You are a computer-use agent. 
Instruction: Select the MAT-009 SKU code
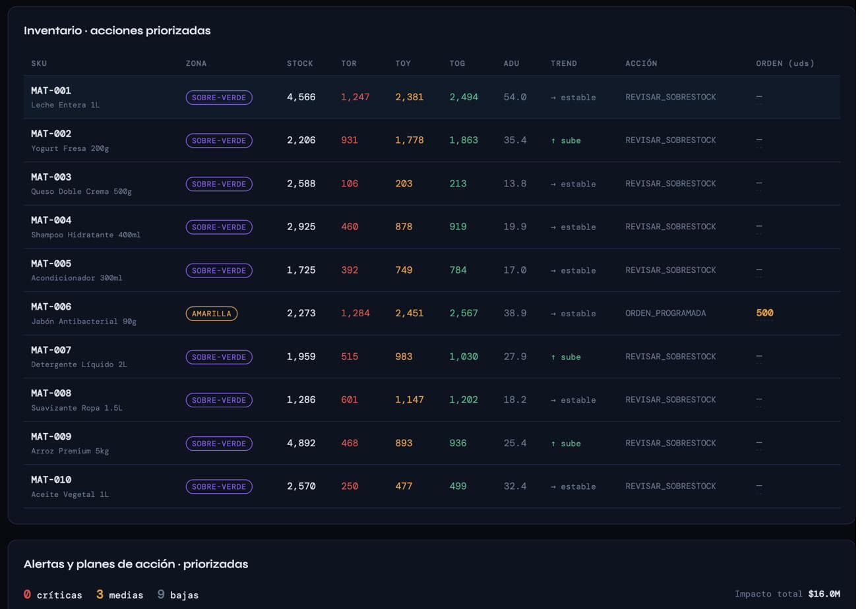click(51, 436)
